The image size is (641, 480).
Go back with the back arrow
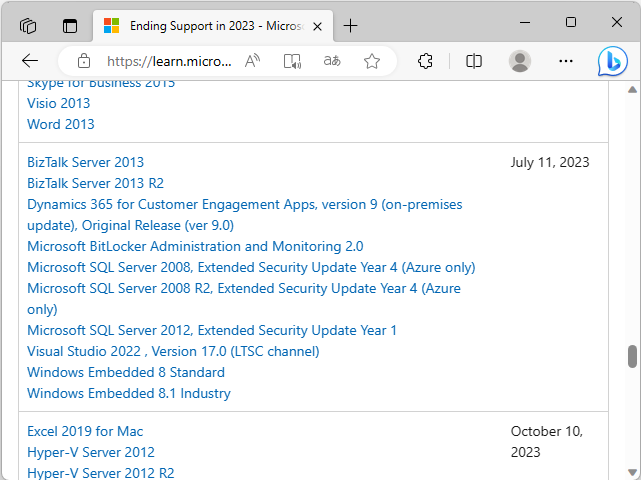pyautogui.click(x=30, y=61)
